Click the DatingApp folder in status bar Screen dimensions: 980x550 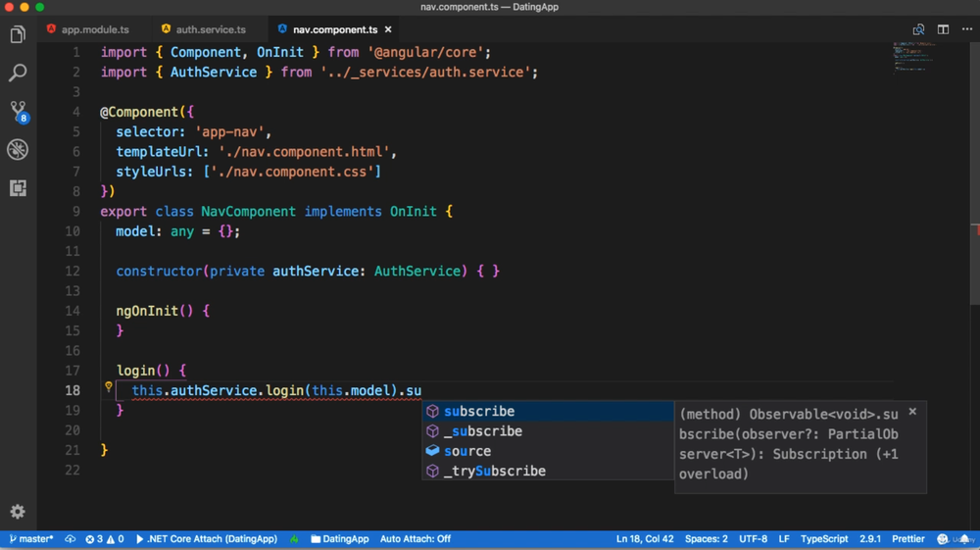[x=340, y=539]
